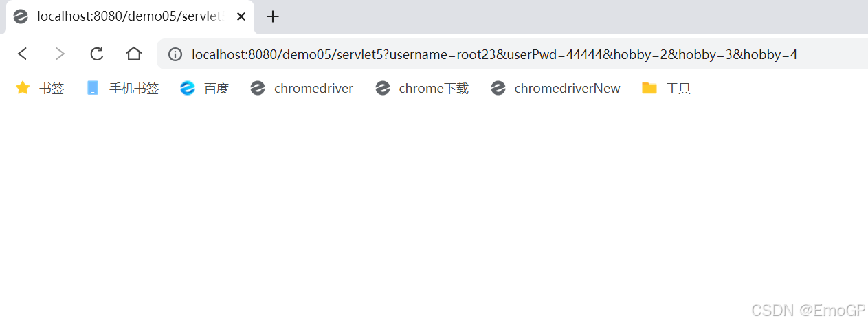The width and height of the screenshot is (868, 325).
Task: Open the 手机书签 mobile bookmarks entry
Action: tap(123, 88)
